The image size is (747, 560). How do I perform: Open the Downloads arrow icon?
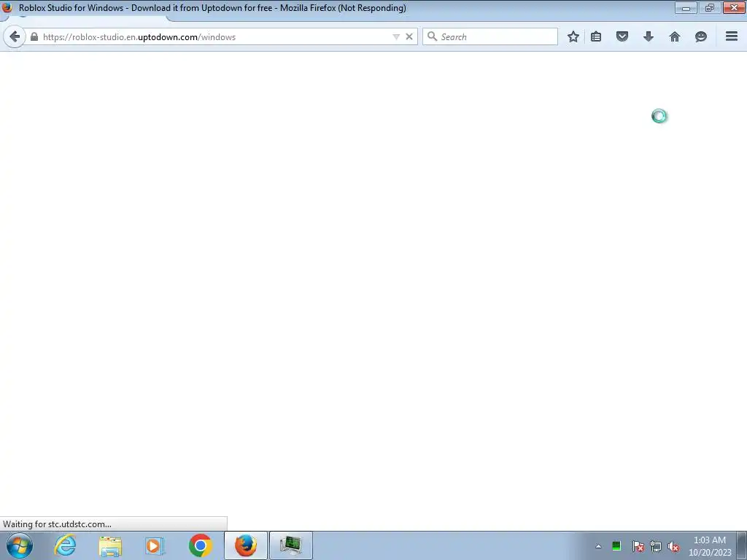coord(649,36)
